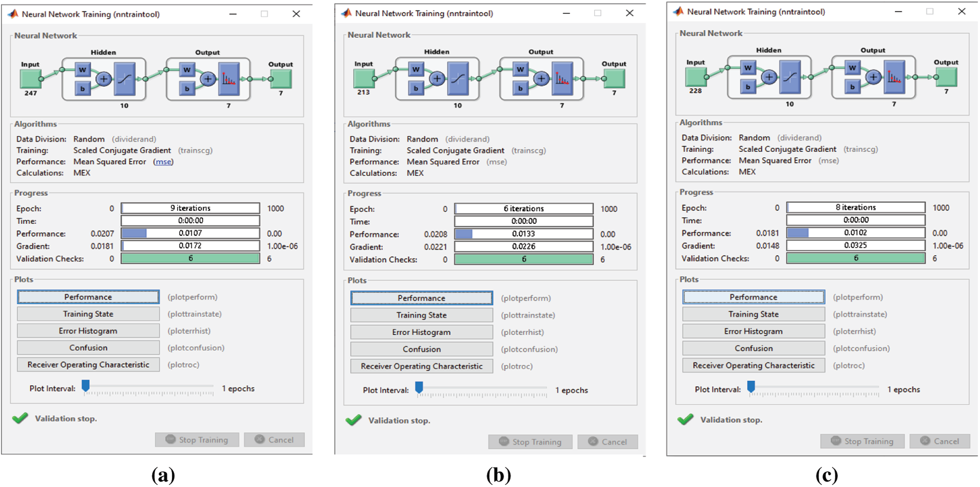This screenshot has height=487, width=980.
Task: Click the mse link in the left window
Action: pyautogui.click(x=163, y=162)
